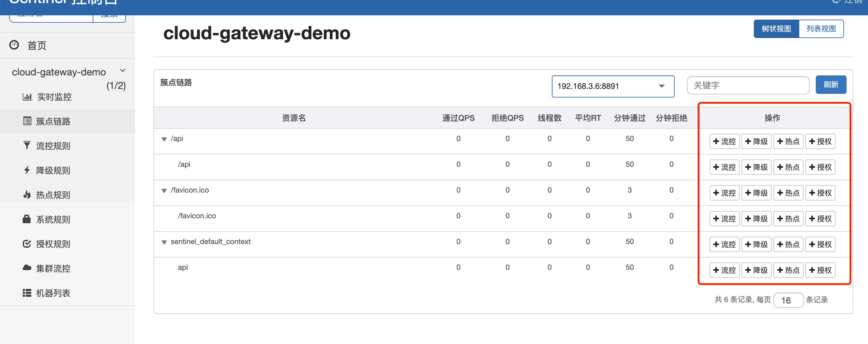Collapse the /favicon.ico tree node

pos(164,191)
